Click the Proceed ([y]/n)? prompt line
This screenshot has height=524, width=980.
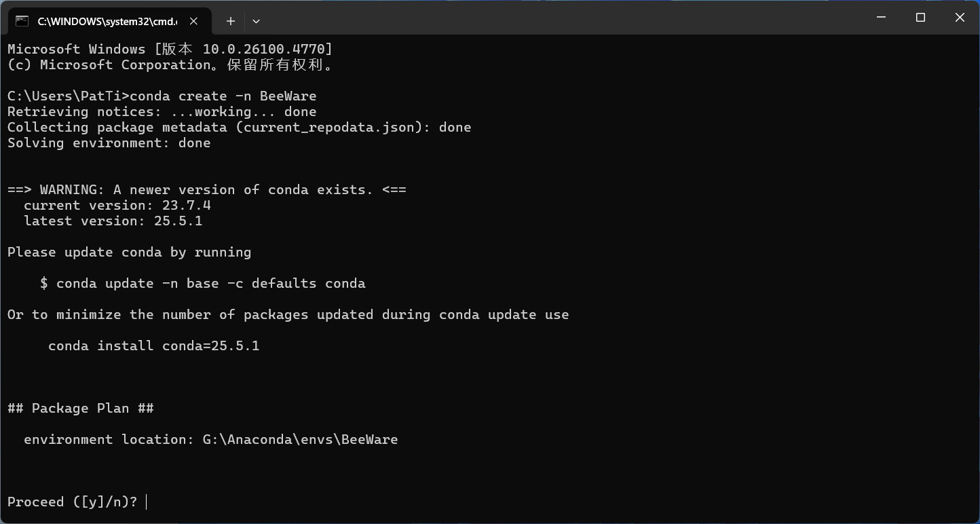(73, 502)
